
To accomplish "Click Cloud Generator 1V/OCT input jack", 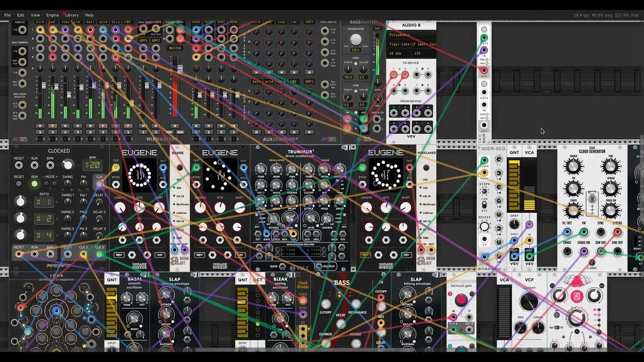I will point(567,232).
